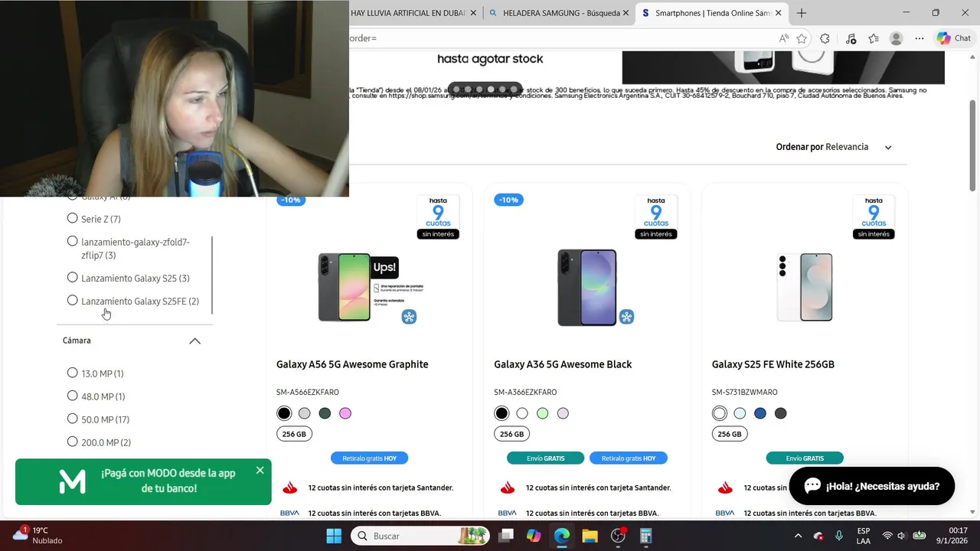Viewport: 980px width, 551px height.
Task: Click Galaxy A36 phone thumbnail image
Action: pyautogui.click(x=587, y=287)
